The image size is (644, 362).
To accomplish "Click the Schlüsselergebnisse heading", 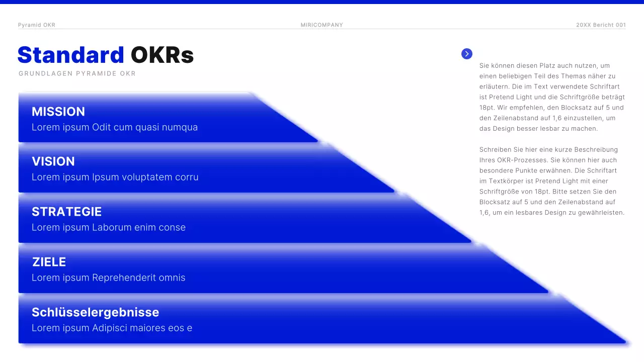I will [95, 312].
